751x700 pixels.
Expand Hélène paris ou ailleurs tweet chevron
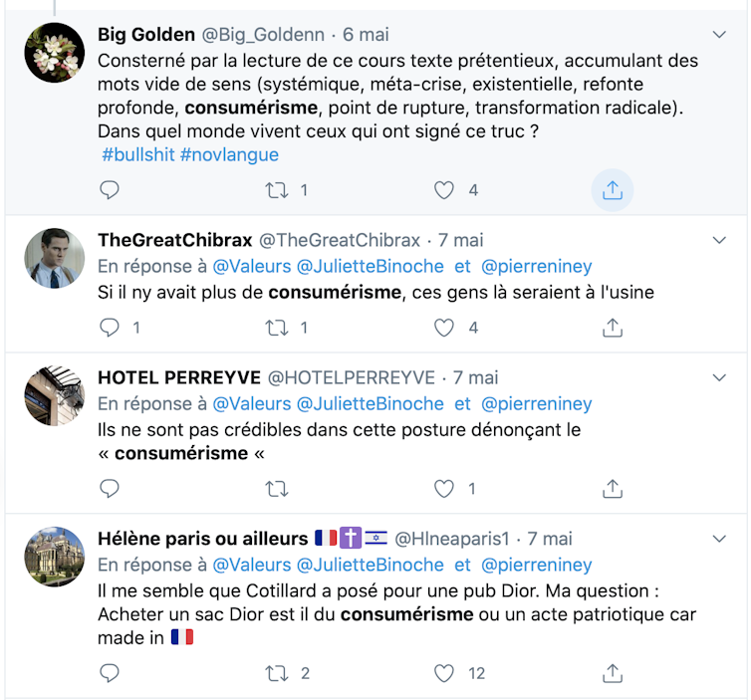[720, 538]
